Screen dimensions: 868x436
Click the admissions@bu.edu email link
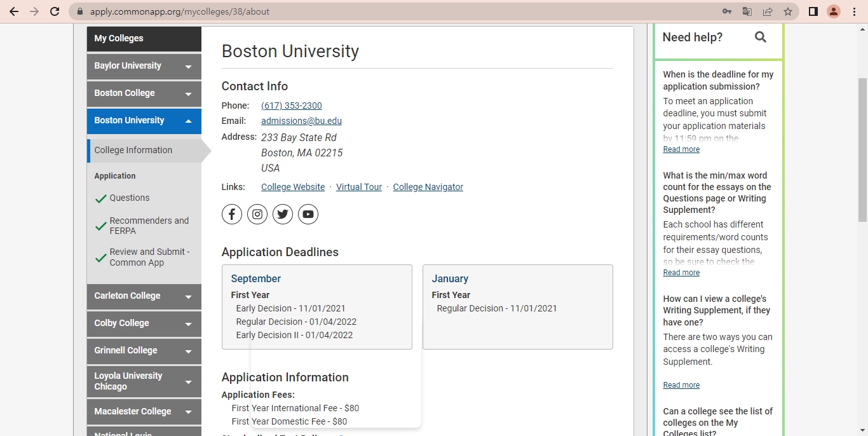coord(301,121)
